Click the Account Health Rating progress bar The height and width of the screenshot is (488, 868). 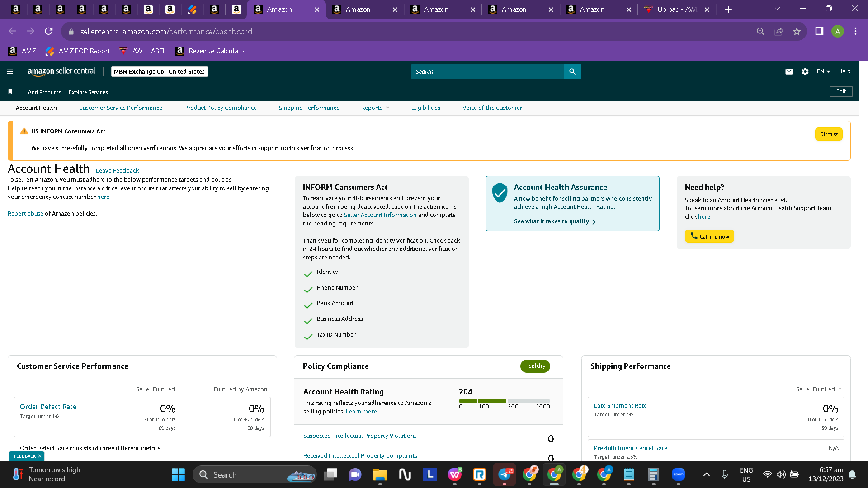pyautogui.click(x=505, y=401)
